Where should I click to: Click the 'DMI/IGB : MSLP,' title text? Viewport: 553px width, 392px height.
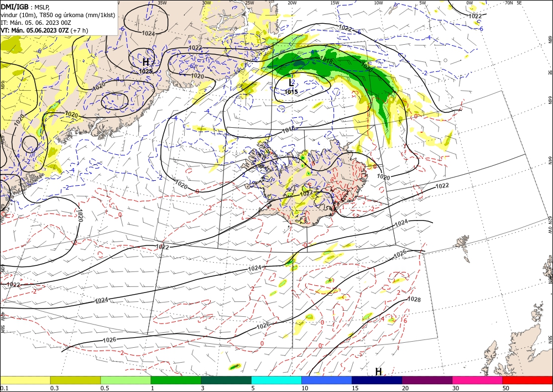coord(25,7)
